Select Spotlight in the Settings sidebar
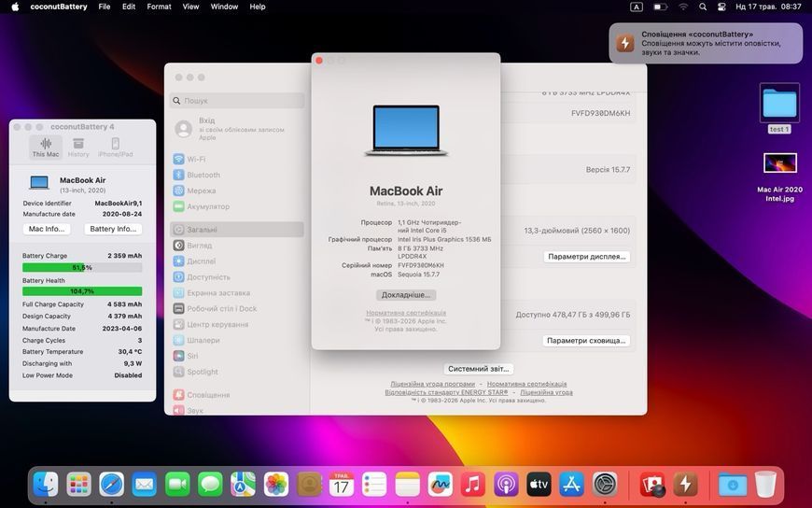 coord(237,372)
